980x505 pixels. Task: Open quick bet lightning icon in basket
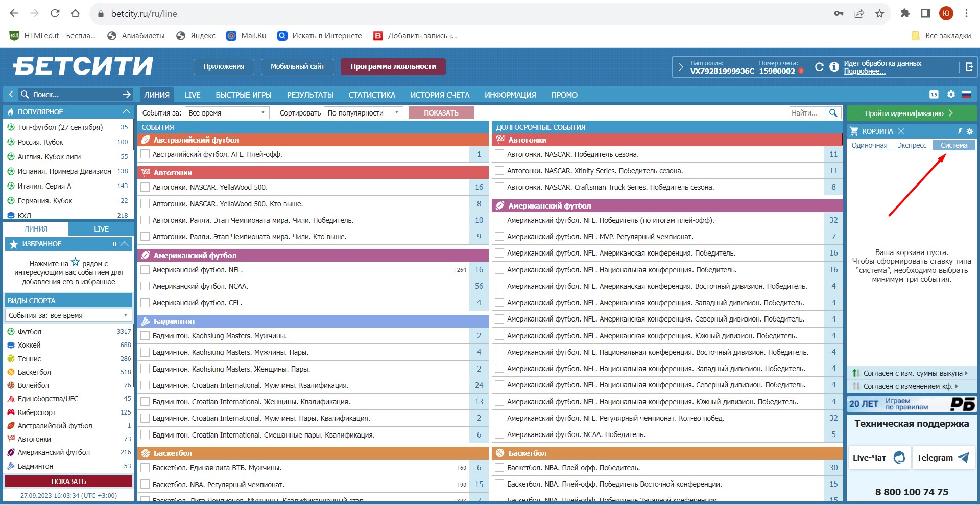point(960,131)
